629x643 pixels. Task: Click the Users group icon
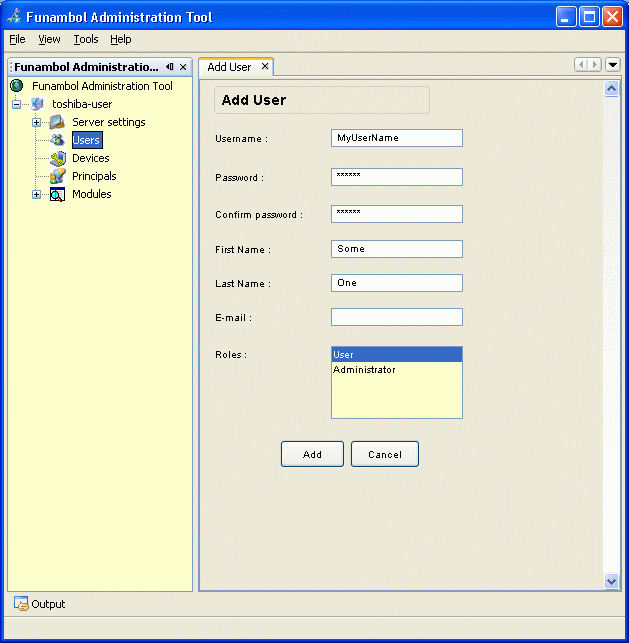pos(57,140)
